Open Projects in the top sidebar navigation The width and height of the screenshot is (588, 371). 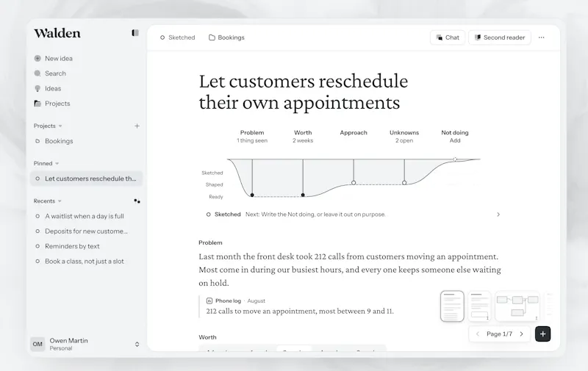pyautogui.click(x=57, y=104)
